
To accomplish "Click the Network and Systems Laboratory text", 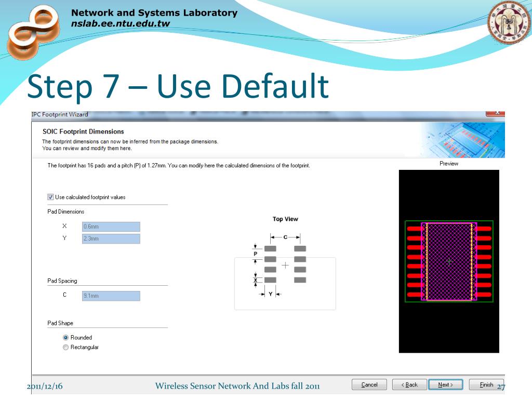I will [x=154, y=13].
